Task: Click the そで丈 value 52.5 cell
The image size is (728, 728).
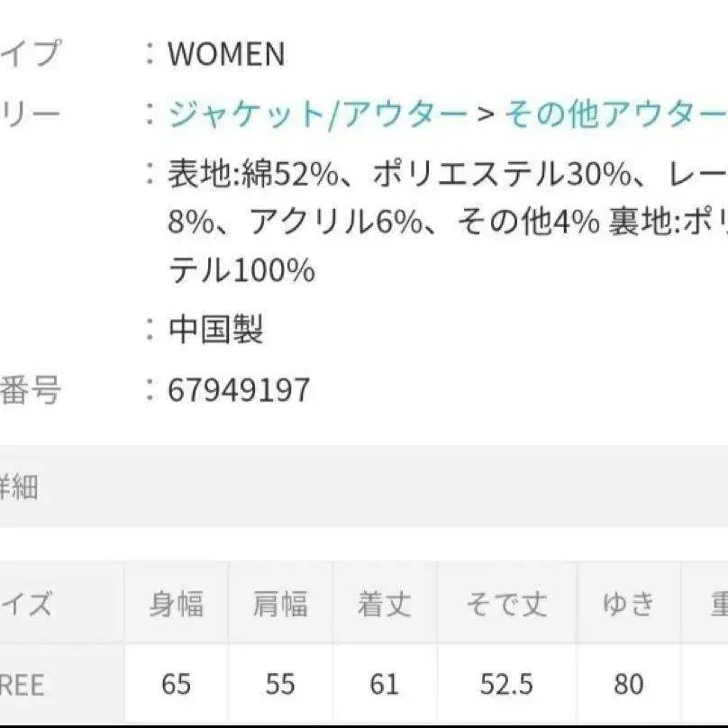Action: 506,685
